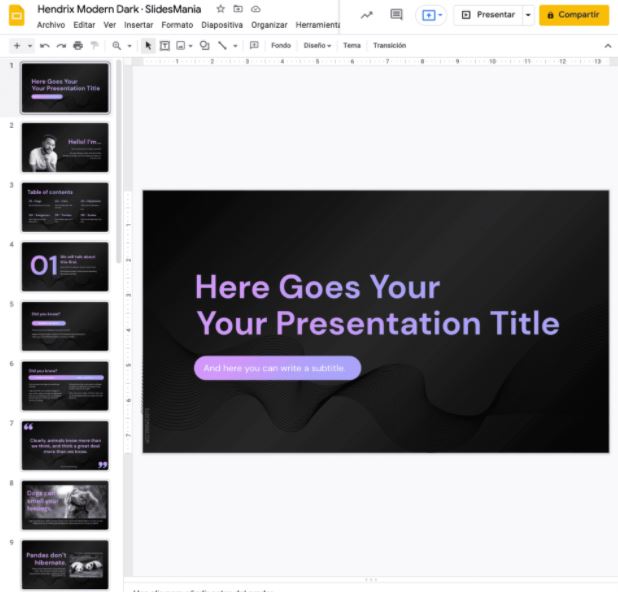Open the Ver menu
618x592 pixels.
click(x=110, y=25)
